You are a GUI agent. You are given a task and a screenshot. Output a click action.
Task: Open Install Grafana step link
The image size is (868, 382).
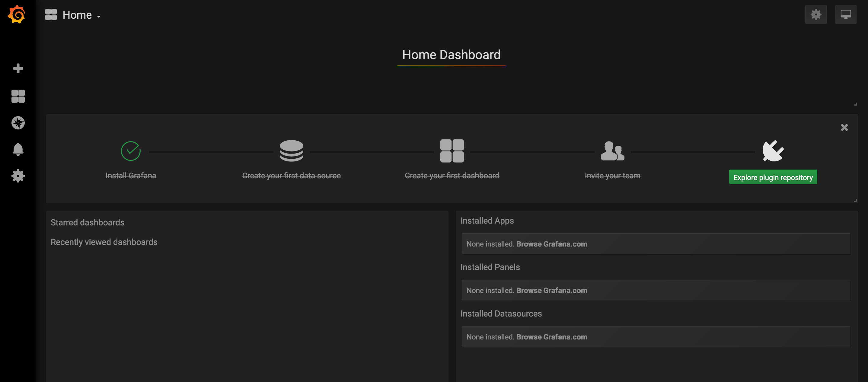click(x=131, y=176)
